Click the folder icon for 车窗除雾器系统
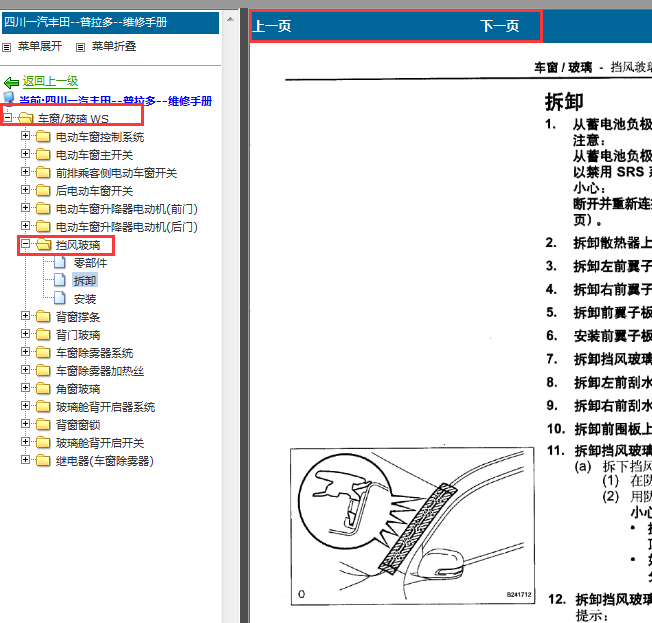 tap(43, 353)
